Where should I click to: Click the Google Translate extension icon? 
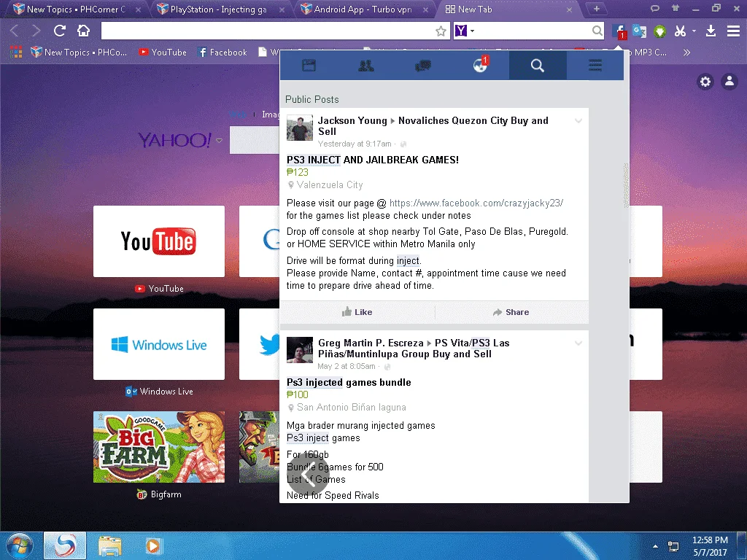(639, 31)
